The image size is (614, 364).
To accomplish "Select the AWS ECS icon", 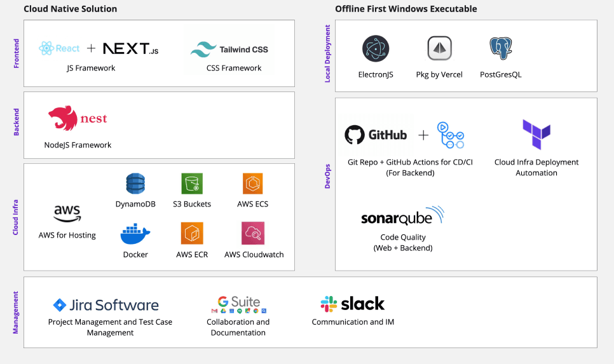I will [252, 184].
